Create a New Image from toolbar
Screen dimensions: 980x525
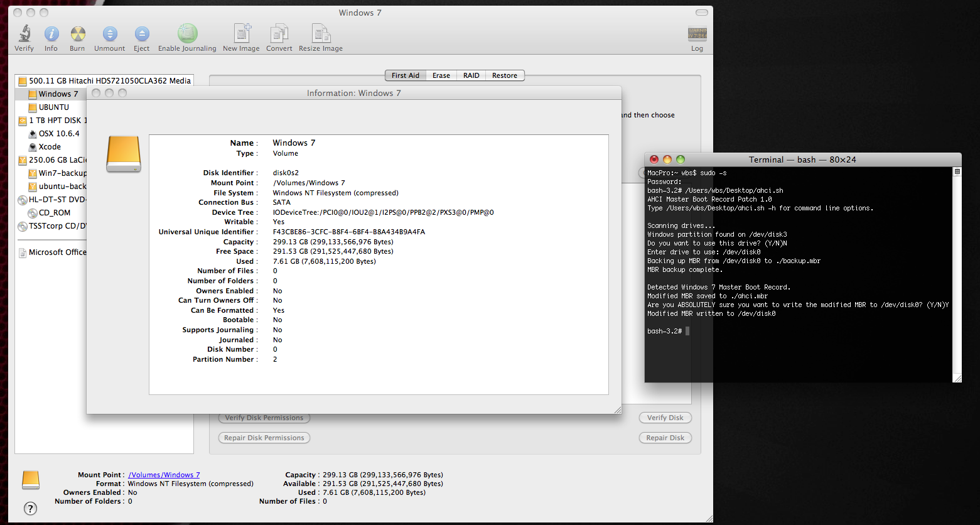click(x=241, y=38)
